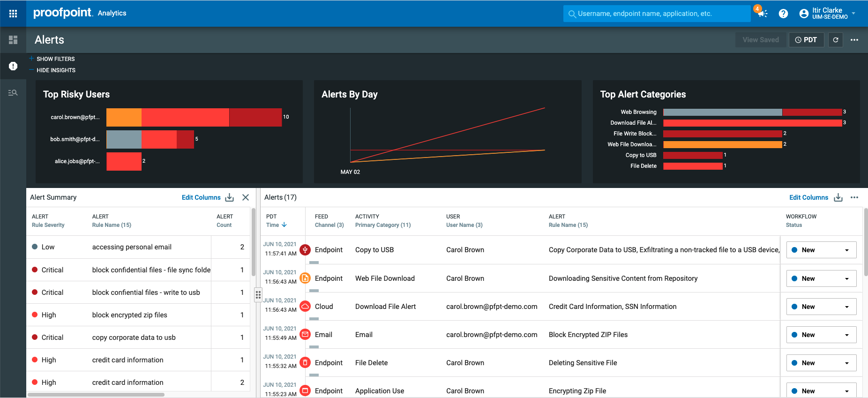Click Web File Download orange category bar

coord(723,144)
